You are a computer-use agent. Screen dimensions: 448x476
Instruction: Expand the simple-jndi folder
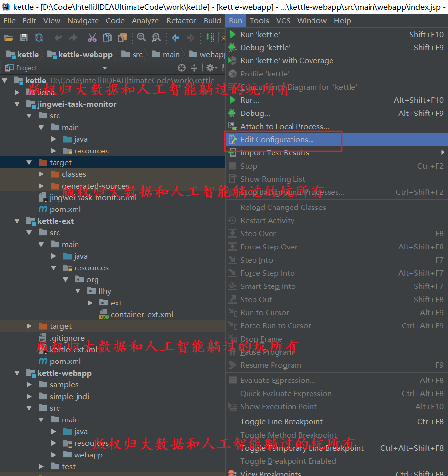click(29, 397)
